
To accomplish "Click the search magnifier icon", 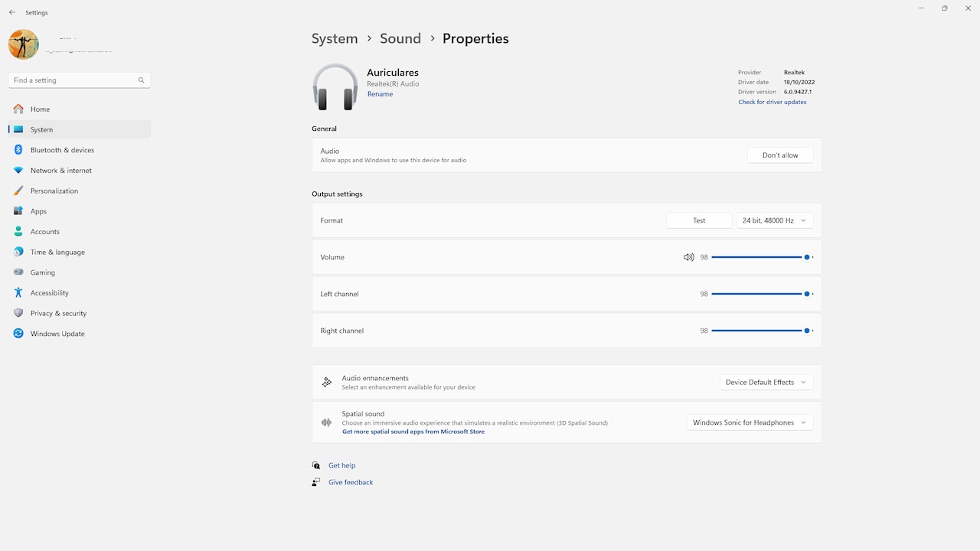I will coord(141,80).
